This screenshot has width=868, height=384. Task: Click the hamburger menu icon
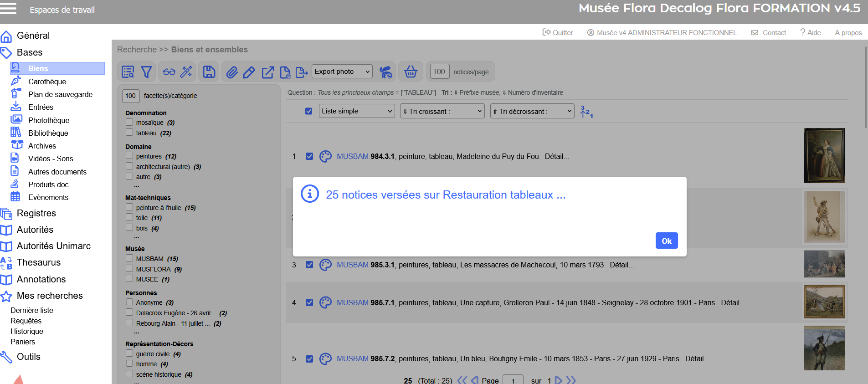click(9, 9)
